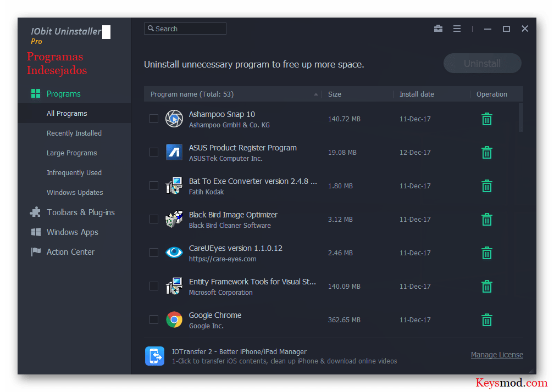Click the Uninstall button

(483, 64)
